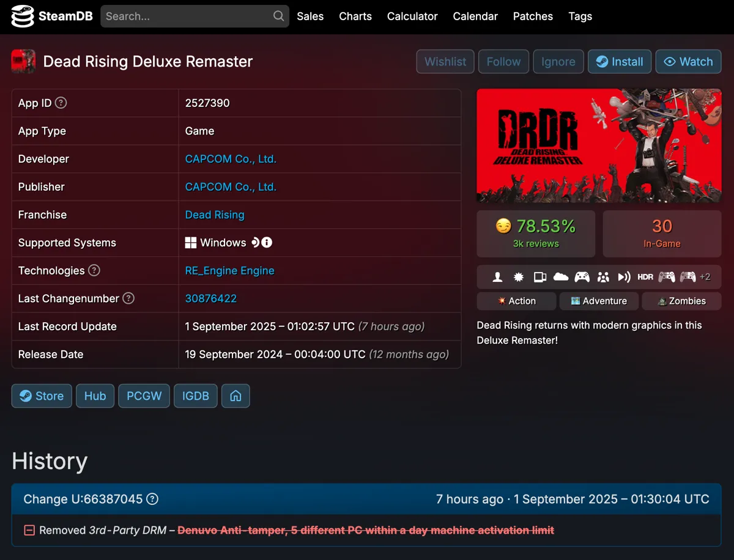Click the PS4 controller support icon

666,277
